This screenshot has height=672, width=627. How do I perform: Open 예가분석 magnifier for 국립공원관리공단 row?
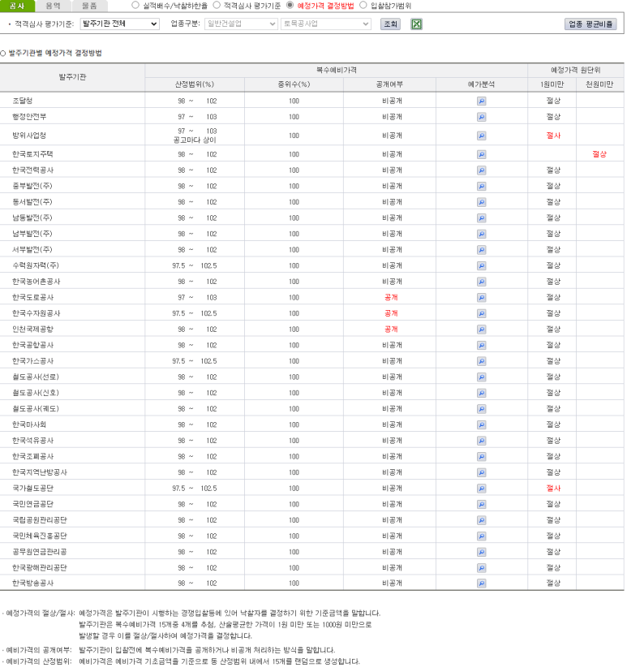481,520
